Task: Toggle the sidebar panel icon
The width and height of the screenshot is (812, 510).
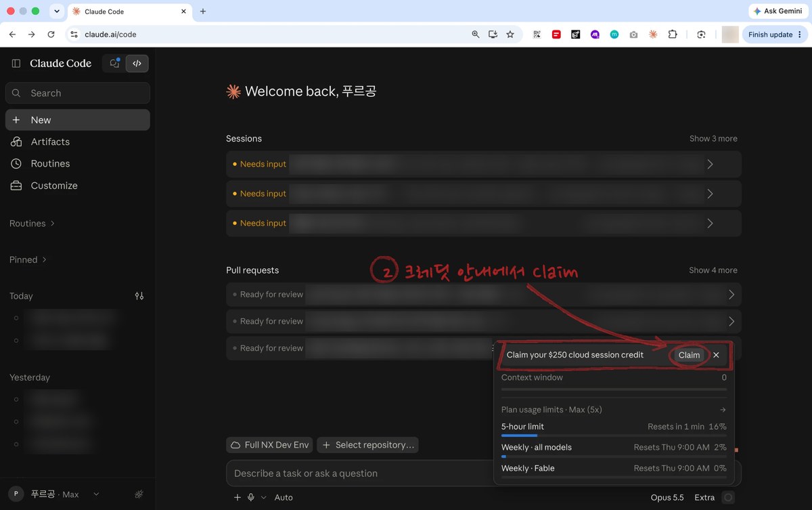Action: pyautogui.click(x=16, y=63)
